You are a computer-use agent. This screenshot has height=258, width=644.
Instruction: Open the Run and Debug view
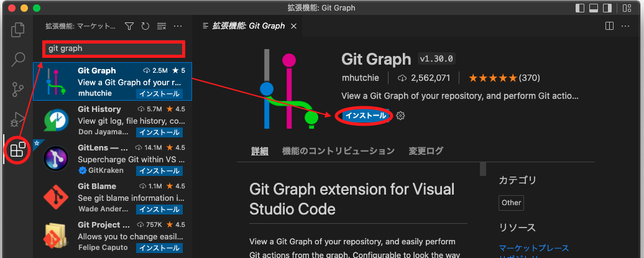pyautogui.click(x=17, y=119)
